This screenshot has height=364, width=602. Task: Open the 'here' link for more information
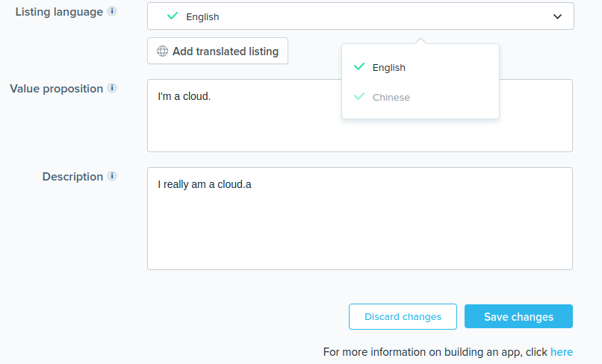pos(562,352)
